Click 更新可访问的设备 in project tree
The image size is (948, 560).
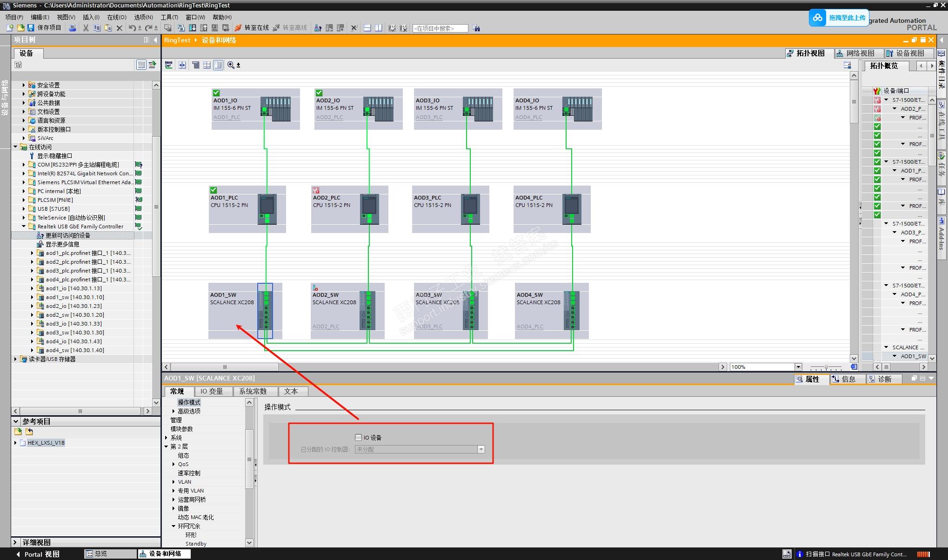67,235
